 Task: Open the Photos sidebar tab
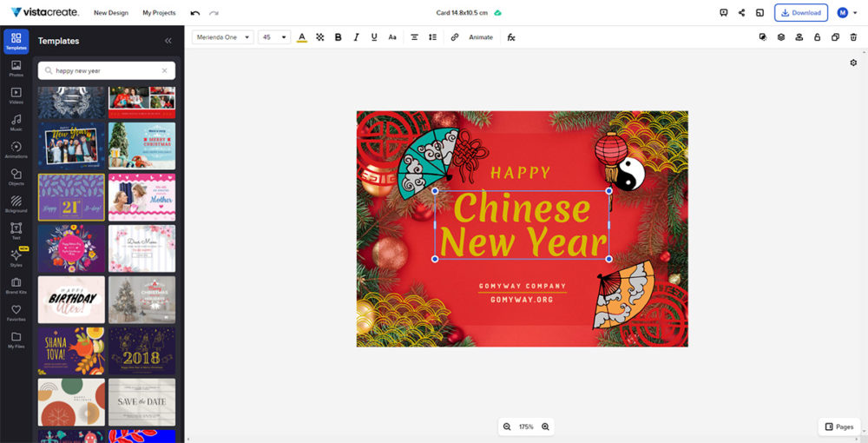click(16, 68)
